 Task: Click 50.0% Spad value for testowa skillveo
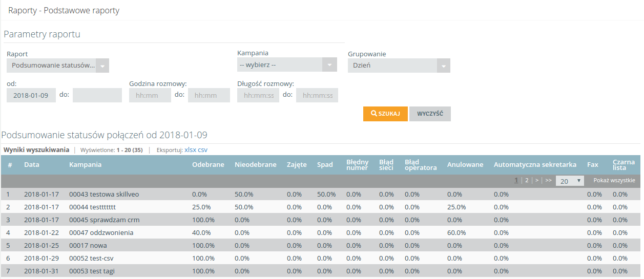326,195
